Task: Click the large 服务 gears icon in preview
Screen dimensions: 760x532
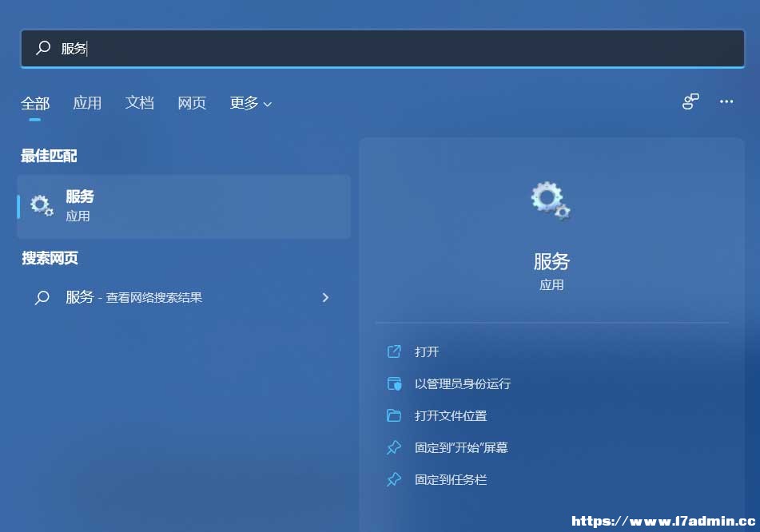Action: pyautogui.click(x=551, y=200)
